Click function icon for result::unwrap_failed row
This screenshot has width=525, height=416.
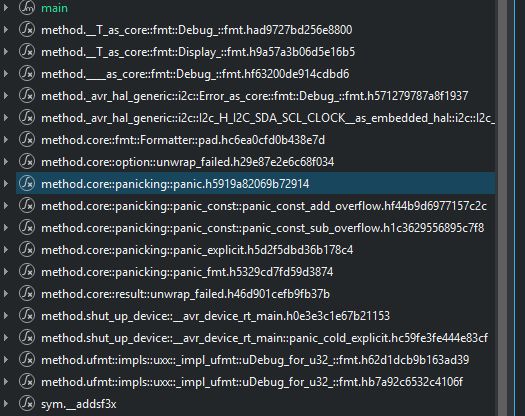coord(27,294)
